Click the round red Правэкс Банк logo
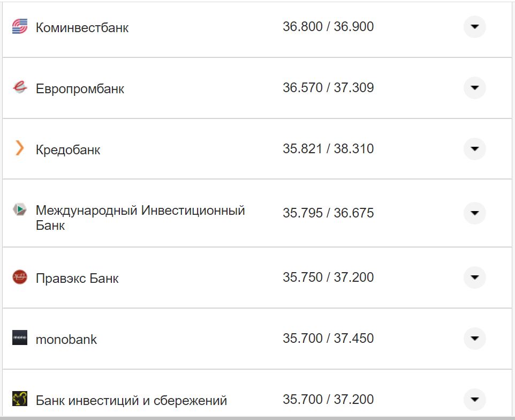 pos(20,277)
